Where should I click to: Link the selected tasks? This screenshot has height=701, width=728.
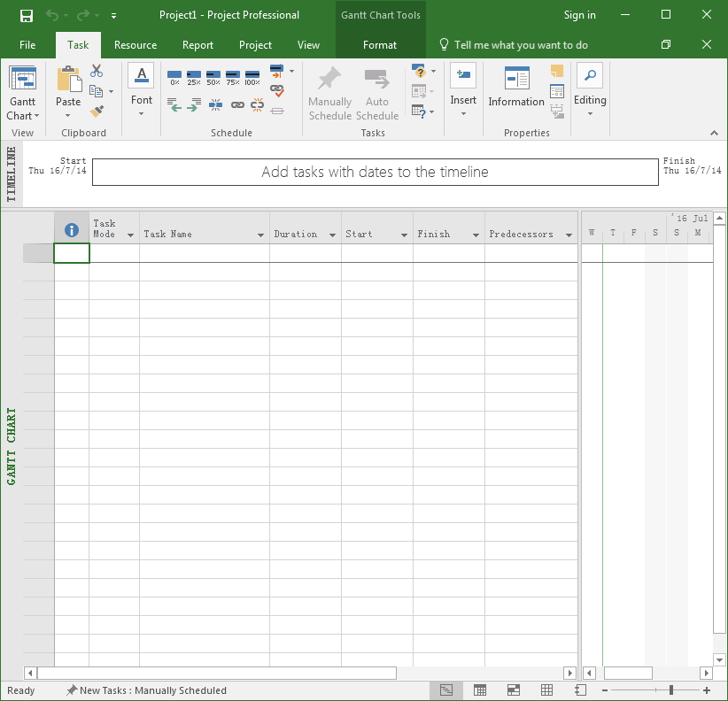click(x=237, y=105)
